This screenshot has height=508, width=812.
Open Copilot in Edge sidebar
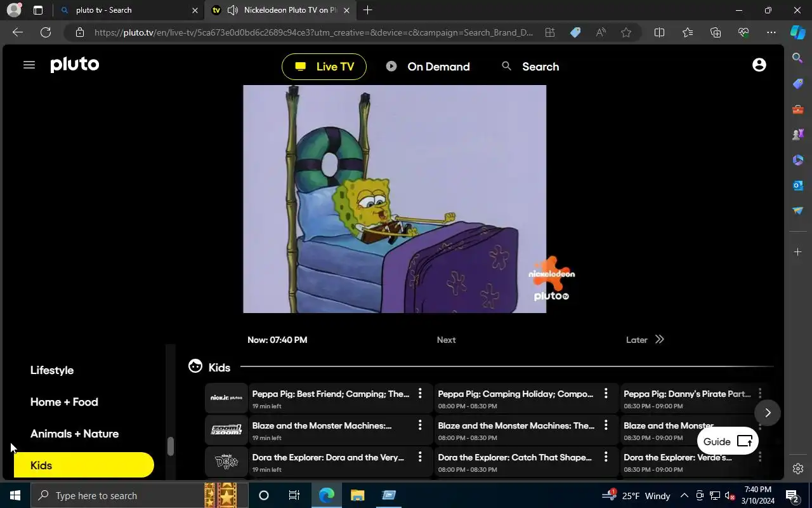point(798,32)
